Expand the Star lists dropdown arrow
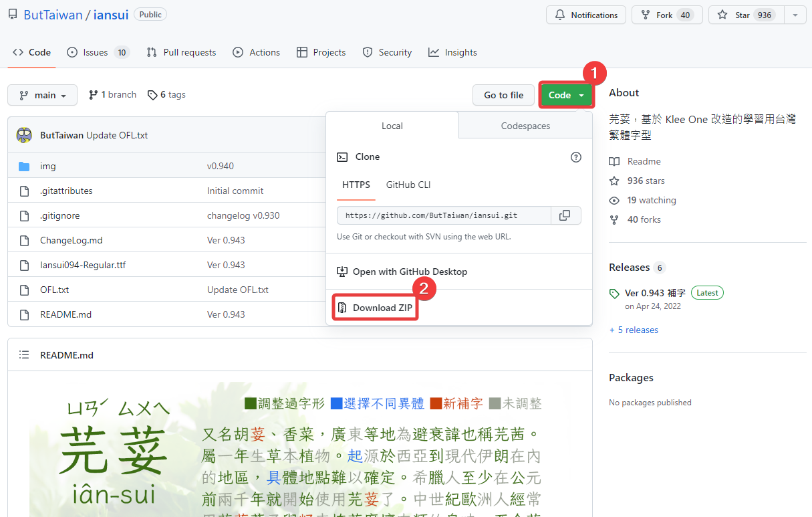The image size is (812, 517). pyautogui.click(x=795, y=15)
